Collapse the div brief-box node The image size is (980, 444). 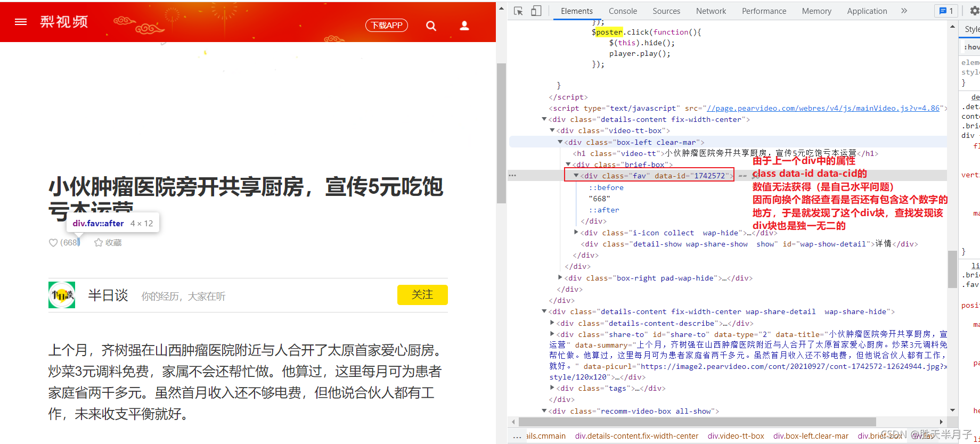[x=568, y=165]
